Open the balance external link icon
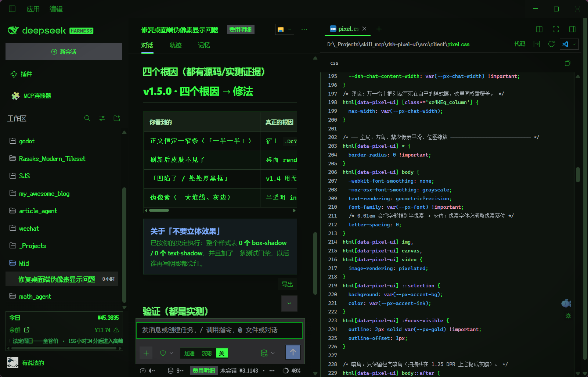588x377 pixels. (27, 330)
